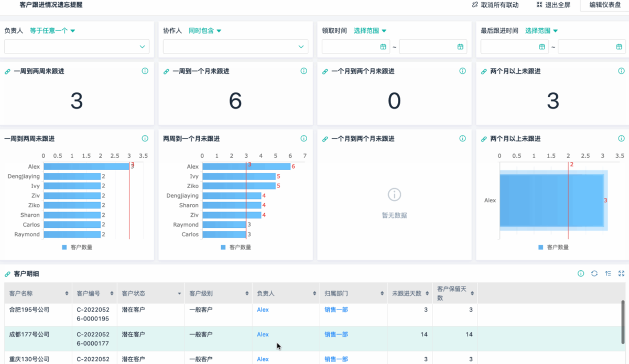
Task: Click 领取时间 start date field
Action: [355, 47]
